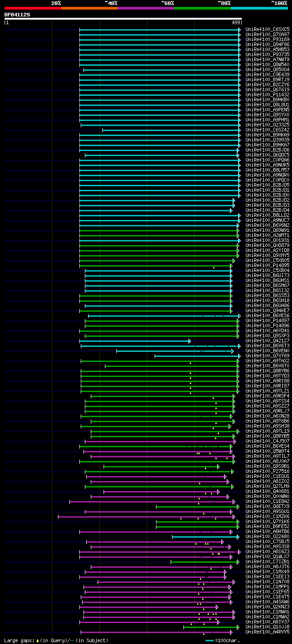The width and height of the screenshot is (292, 644).
Task: Click the white query sequence bar
Action: [x=123, y=19]
